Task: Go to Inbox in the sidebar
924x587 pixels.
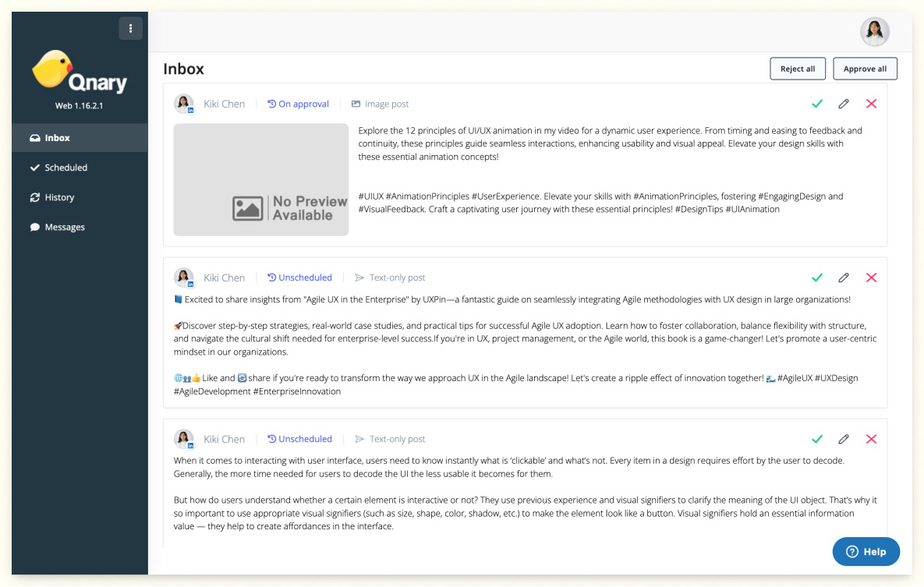Action: click(80, 138)
